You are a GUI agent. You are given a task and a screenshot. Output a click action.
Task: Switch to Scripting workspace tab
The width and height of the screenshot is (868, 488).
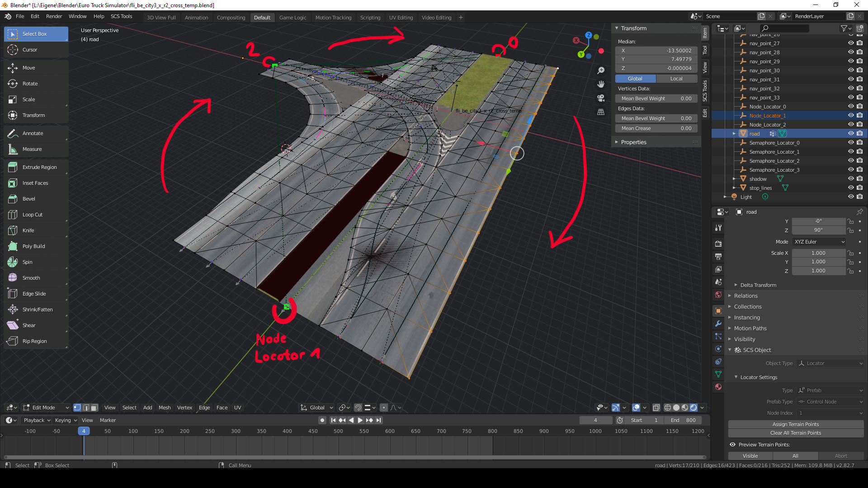[370, 18]
